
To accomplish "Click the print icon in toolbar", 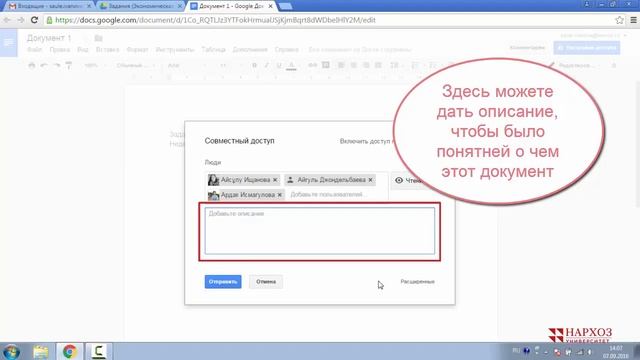I will [32, 65].
